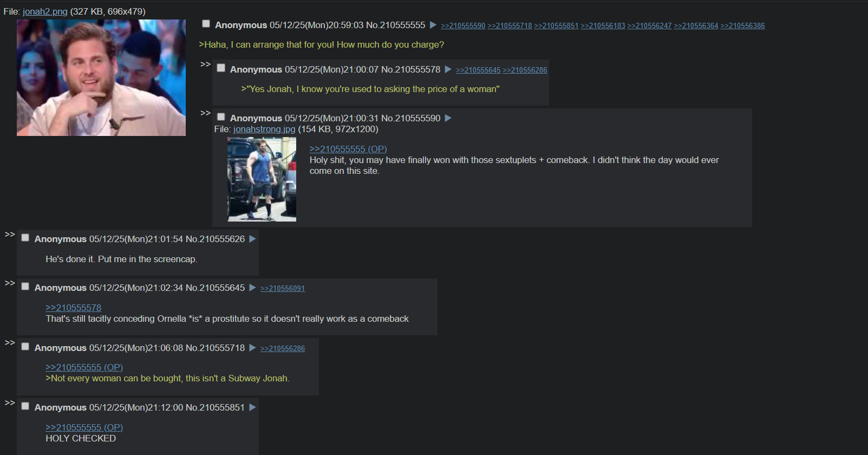Open post menu arrow for No.210555555
The height and width of the screenshot is (455, 868).
coord(433,25)
